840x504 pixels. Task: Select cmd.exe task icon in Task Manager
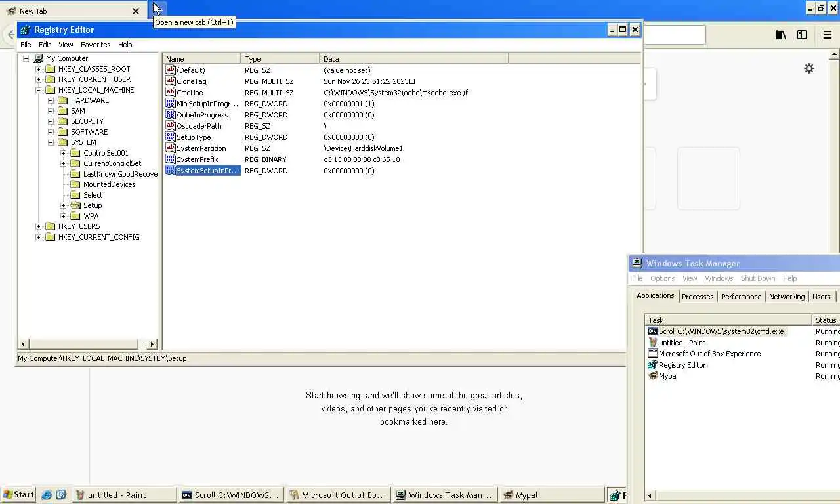click(652, 331)
